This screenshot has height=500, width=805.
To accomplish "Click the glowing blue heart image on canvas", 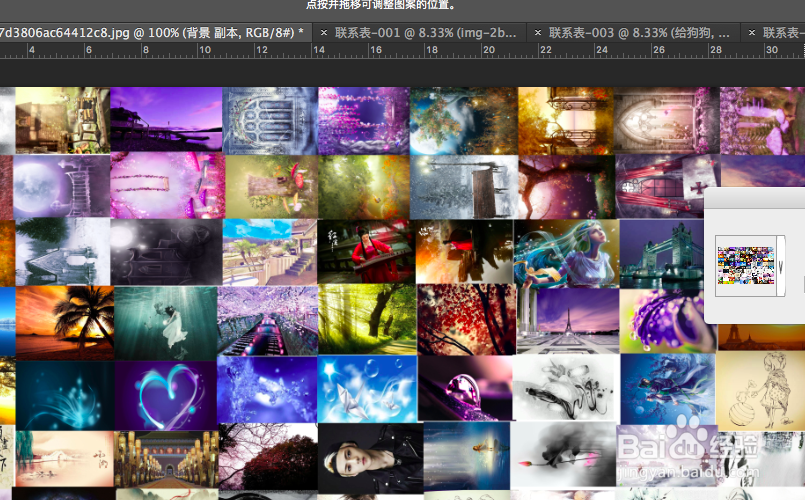I will (x=166, y=395).
